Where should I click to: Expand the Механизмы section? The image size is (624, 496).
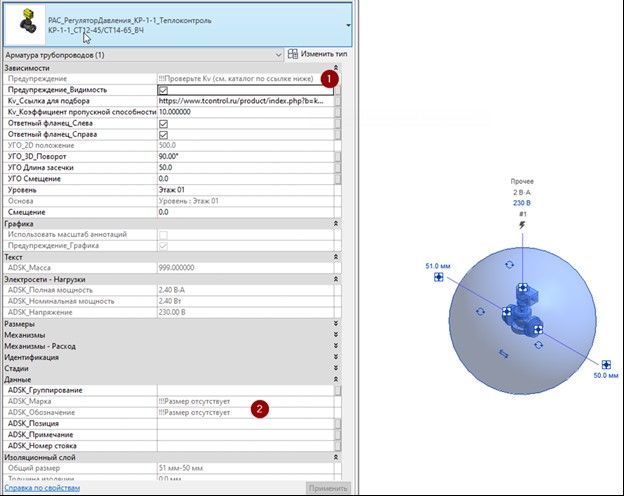(x=336, y=335)
